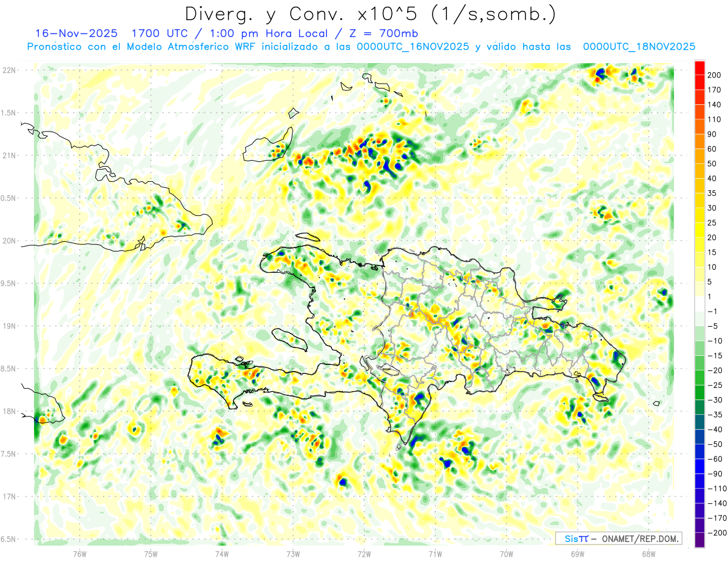Click the '21N' latitude label
This screenshot has height=562, width=728.
tap(9, 155)
